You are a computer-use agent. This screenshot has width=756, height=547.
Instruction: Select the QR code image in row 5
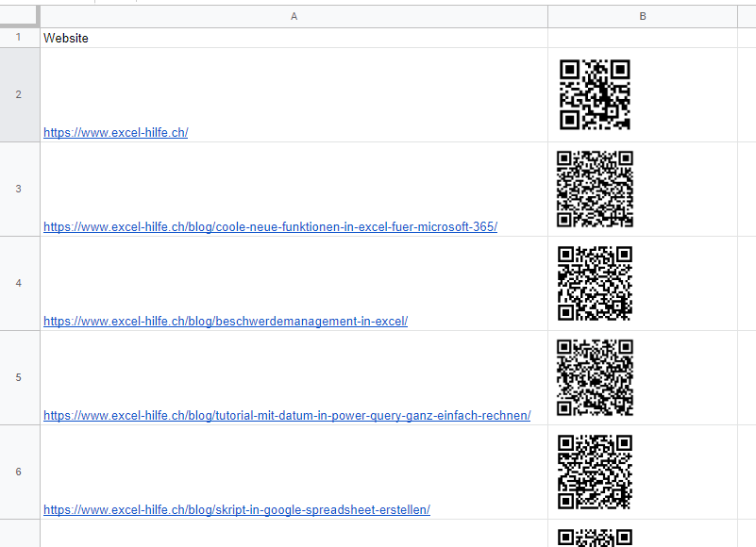tap(595, 377)
